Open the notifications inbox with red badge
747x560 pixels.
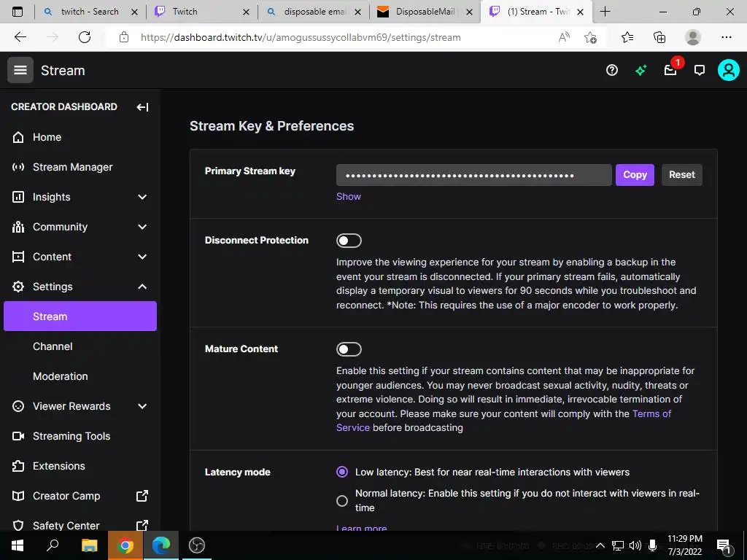point(671,71)
